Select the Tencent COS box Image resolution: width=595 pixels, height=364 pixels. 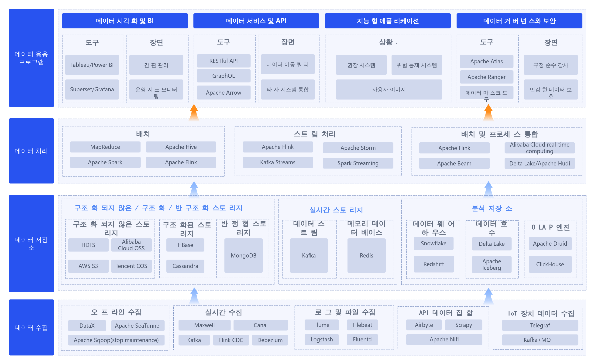pos(131,266)
